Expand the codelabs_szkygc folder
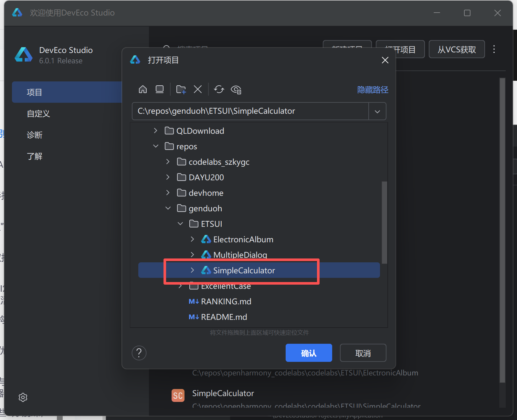517x420 pixels. [x=168, y=162]
